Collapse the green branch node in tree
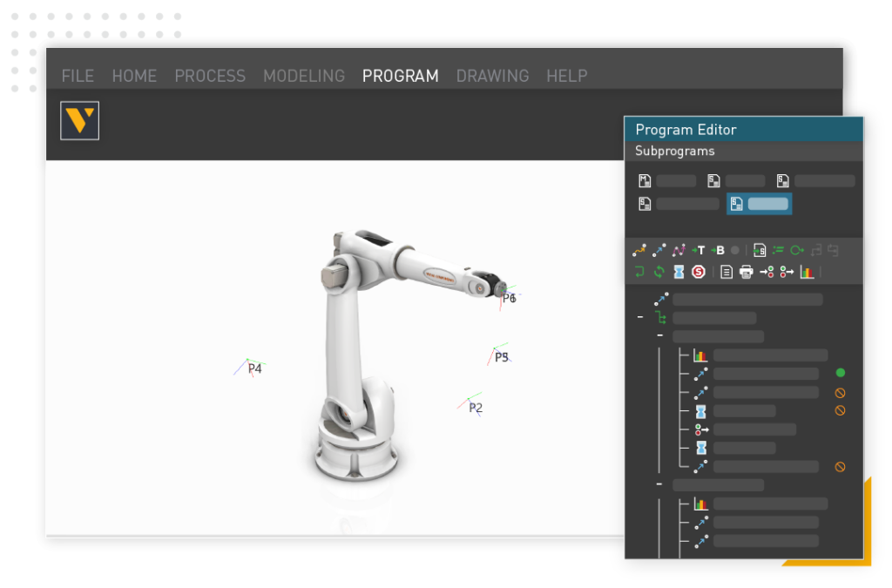The height and width of the screenshot is (588, 892). tap(640, 318)
